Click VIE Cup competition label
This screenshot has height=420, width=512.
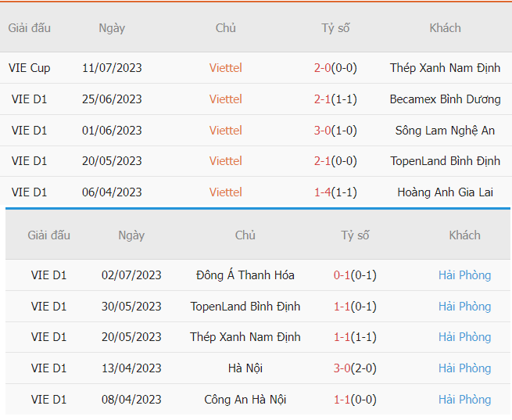(30, 68)
